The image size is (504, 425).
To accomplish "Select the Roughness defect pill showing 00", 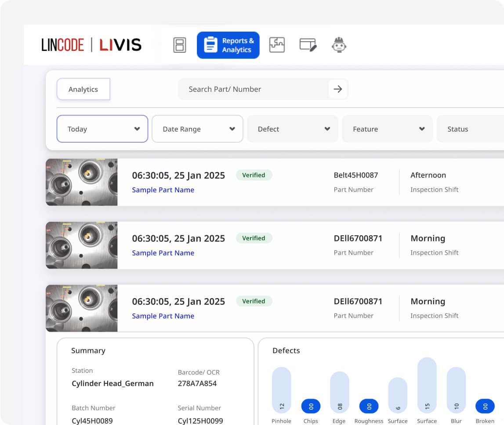I will [369, 406].
